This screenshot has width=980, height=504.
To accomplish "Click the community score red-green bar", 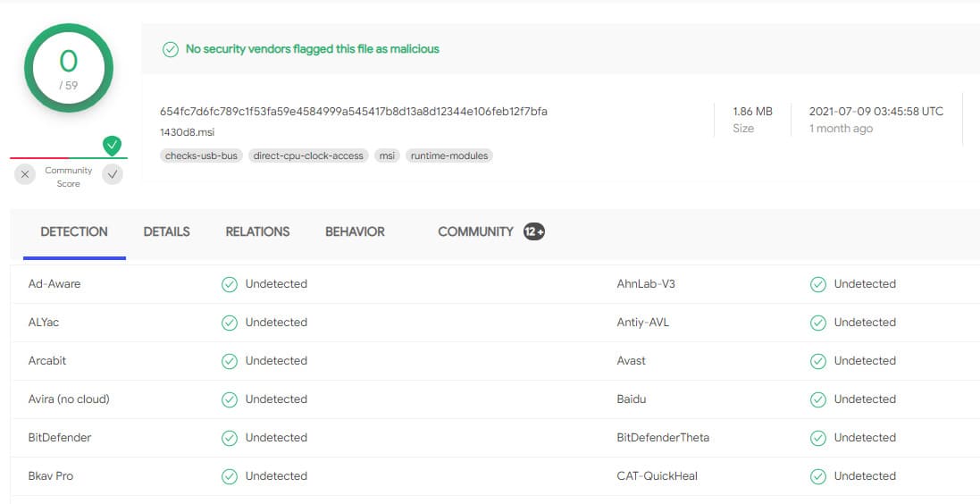I will point(69,158).
